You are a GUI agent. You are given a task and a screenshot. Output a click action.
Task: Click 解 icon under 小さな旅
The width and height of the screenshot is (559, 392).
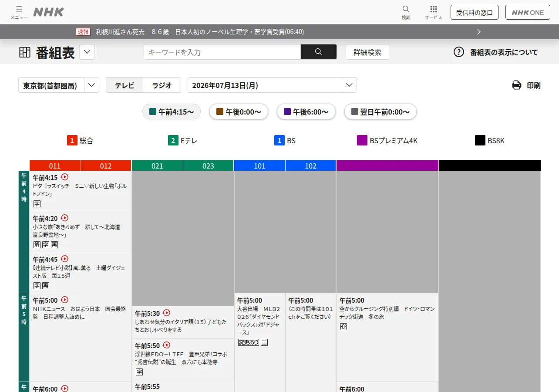pos(37,245)
